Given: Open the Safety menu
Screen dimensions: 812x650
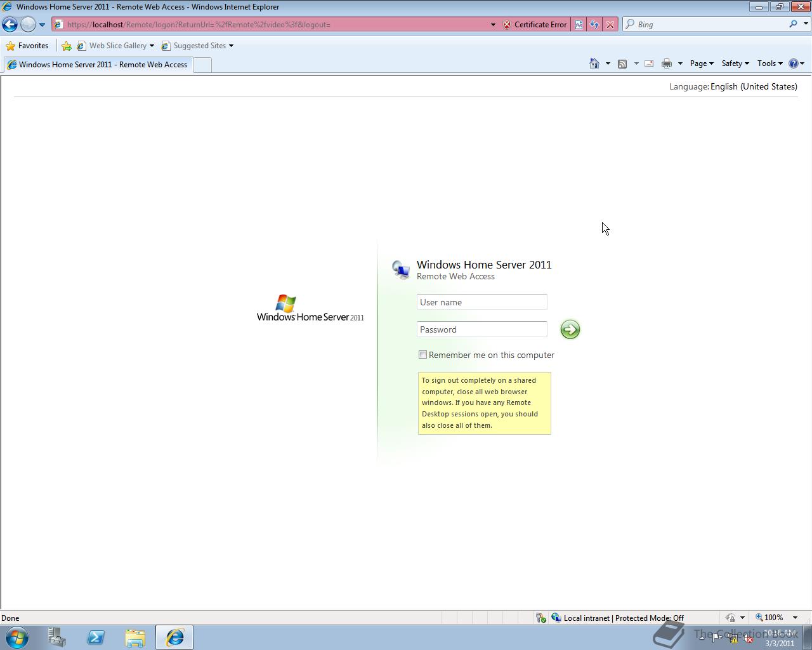Looking at the screenshot, I should 735,63.
